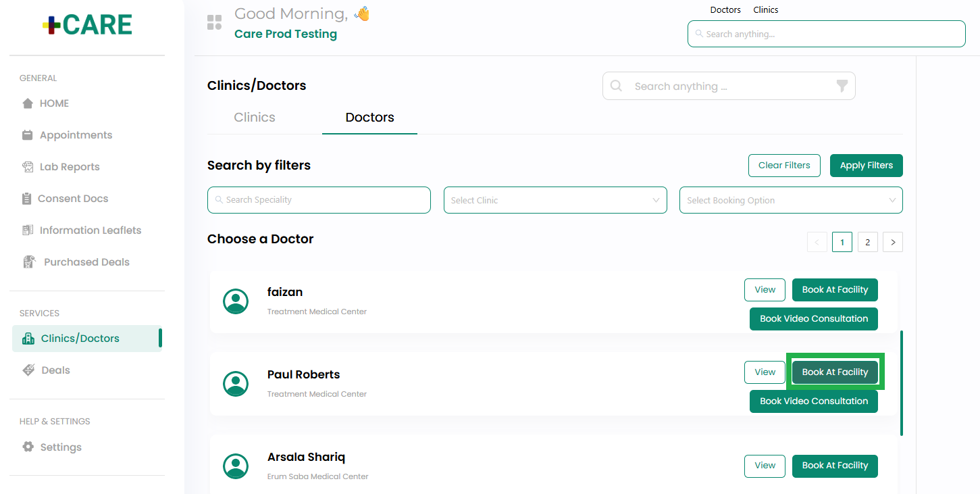The image size is (980, 494).
Task: Click the doctor name 'Paul Roberts'
Action: coord(303,374)
